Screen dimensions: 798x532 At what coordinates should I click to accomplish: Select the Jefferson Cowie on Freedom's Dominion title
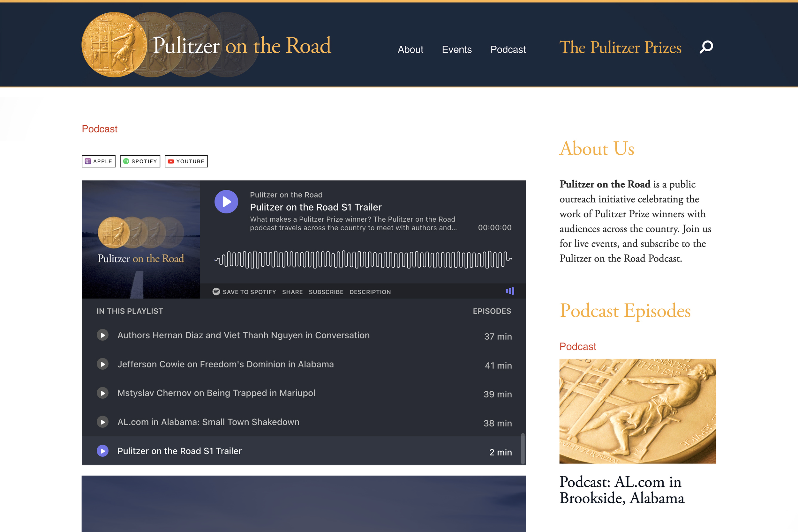click(225, 364)
